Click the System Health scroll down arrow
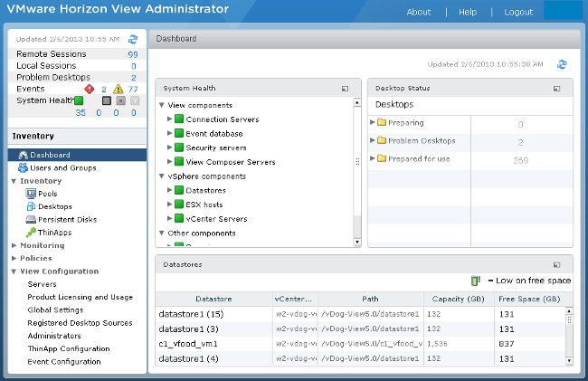588x381 pixels. point(357,242)
